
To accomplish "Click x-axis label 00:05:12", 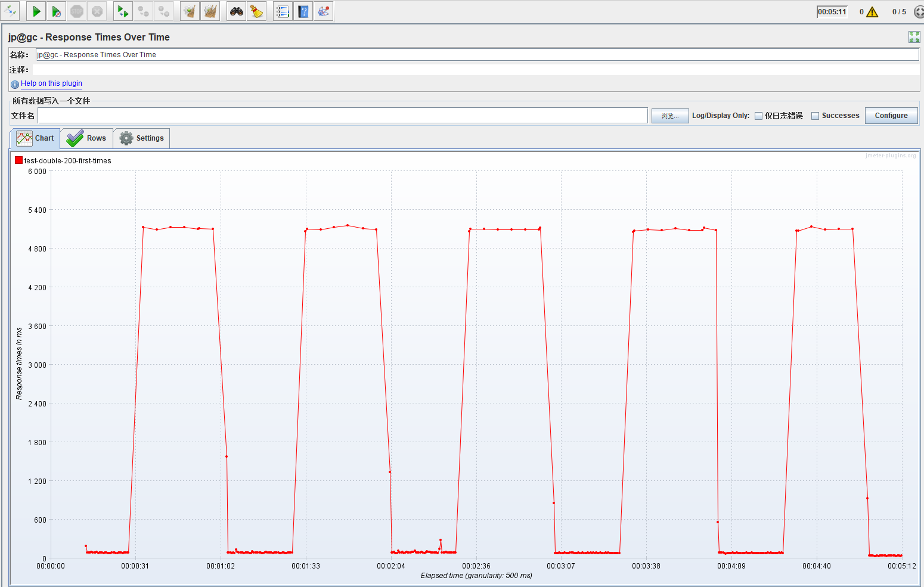I will 901,566.
